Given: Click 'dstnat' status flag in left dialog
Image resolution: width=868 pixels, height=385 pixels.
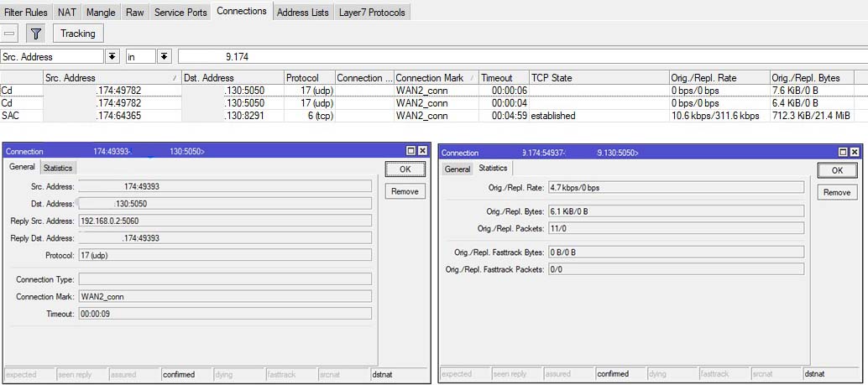Looking at the screenshot, I should (x=399, y=374).
